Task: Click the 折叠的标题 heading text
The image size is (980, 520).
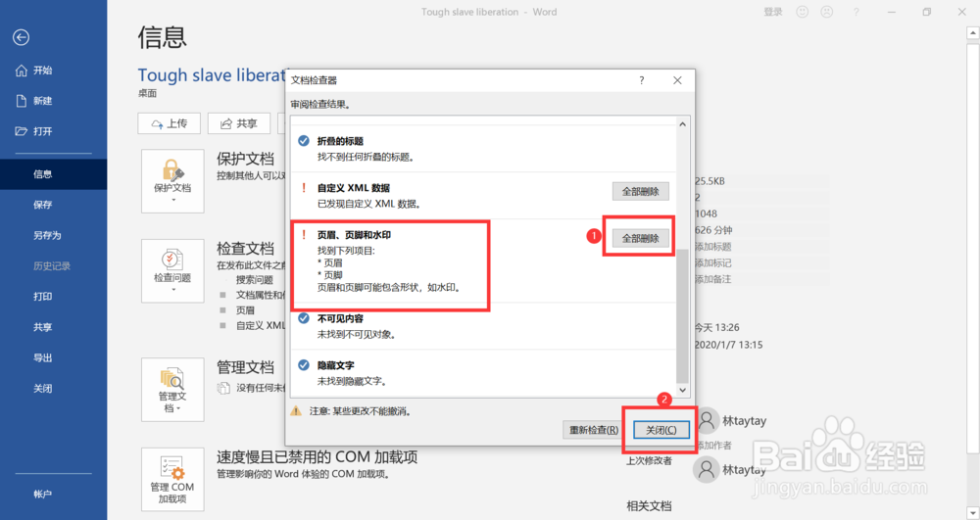Action: tap(340, 141)
